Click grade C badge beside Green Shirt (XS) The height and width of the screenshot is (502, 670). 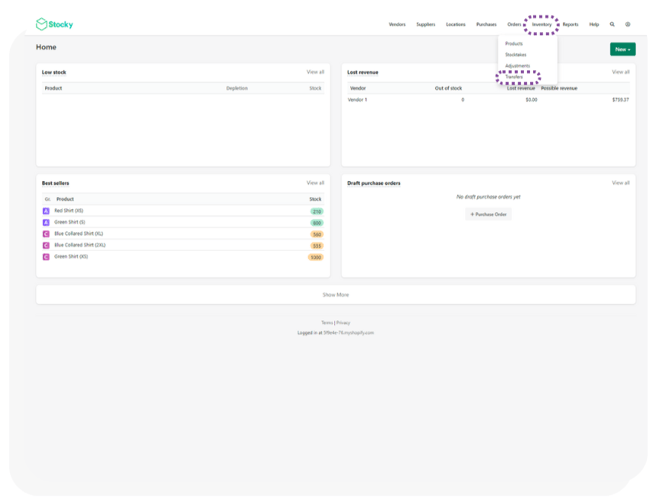[x=46, y=257]
